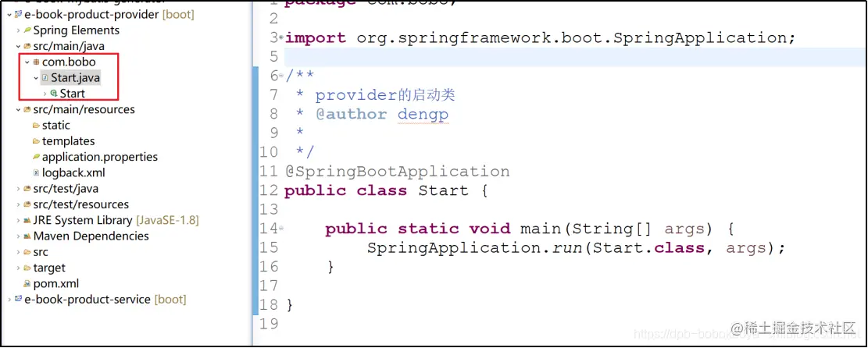Image resolution: width=868 pixels, height=348 pixels.
Task: Select the Spring Elements label
Action: 77,30
